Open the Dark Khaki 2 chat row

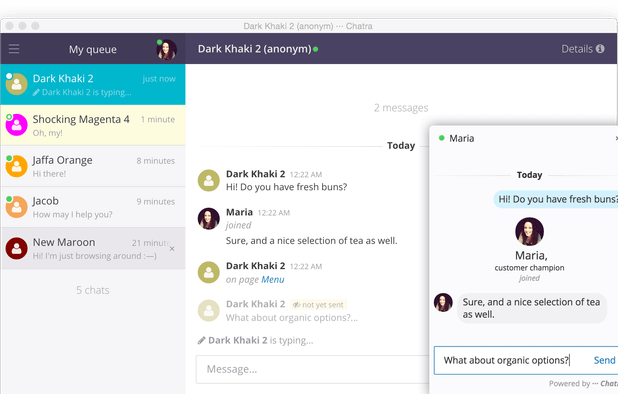93,84
